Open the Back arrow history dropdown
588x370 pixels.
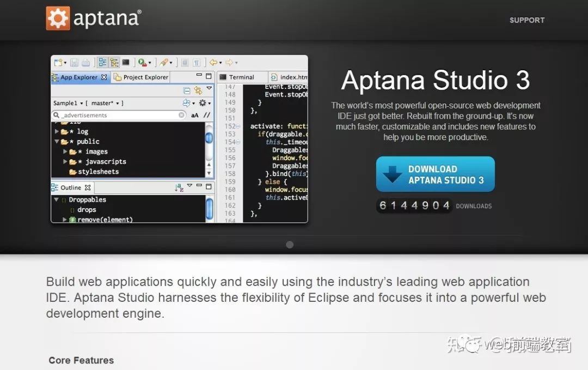[220, 63]
